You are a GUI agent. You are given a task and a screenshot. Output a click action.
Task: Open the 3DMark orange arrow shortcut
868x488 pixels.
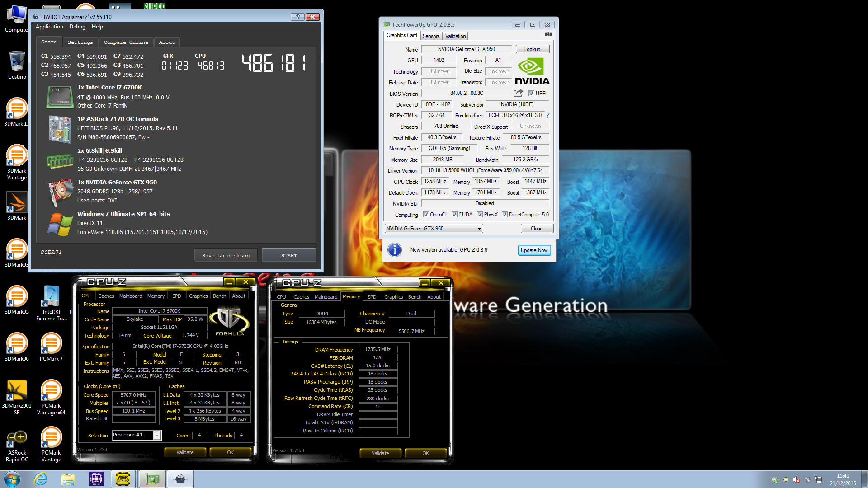17,206
